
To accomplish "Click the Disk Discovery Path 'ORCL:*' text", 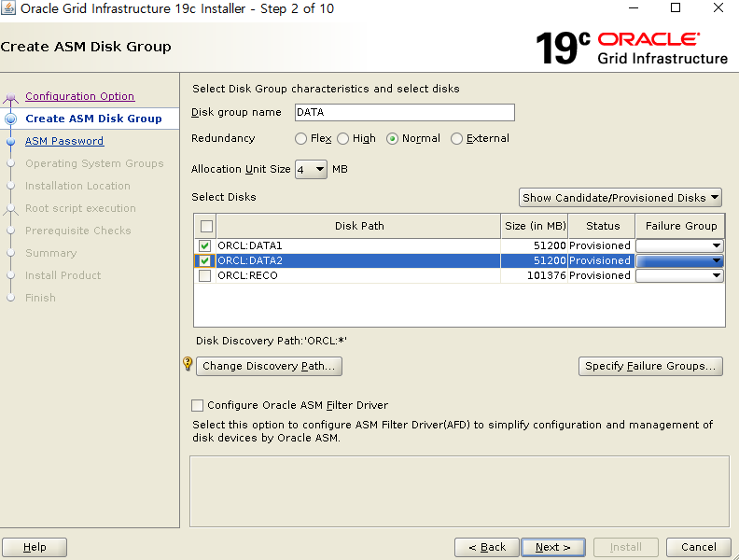I will point(272,341).
